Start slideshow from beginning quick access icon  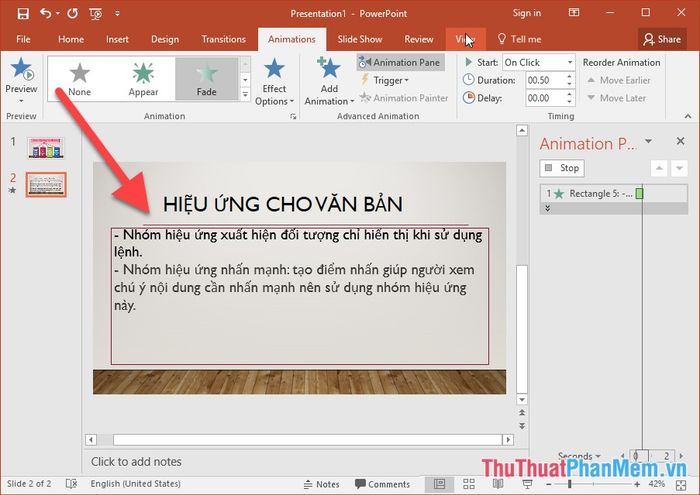pos(96,14)
